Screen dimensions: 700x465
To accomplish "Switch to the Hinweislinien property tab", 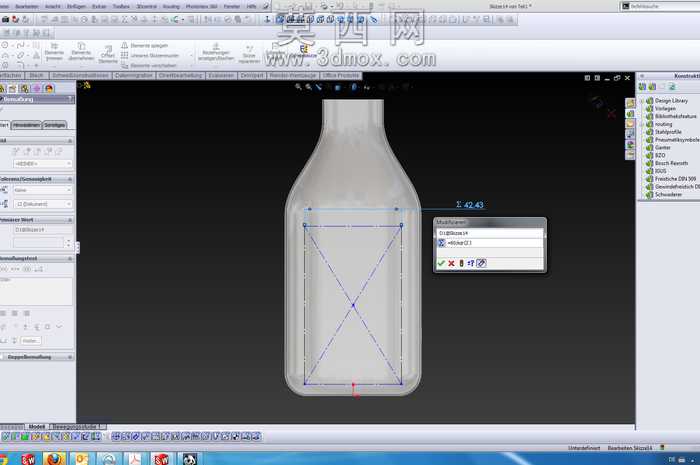I will pyautogui.click(x=26, y=125).
